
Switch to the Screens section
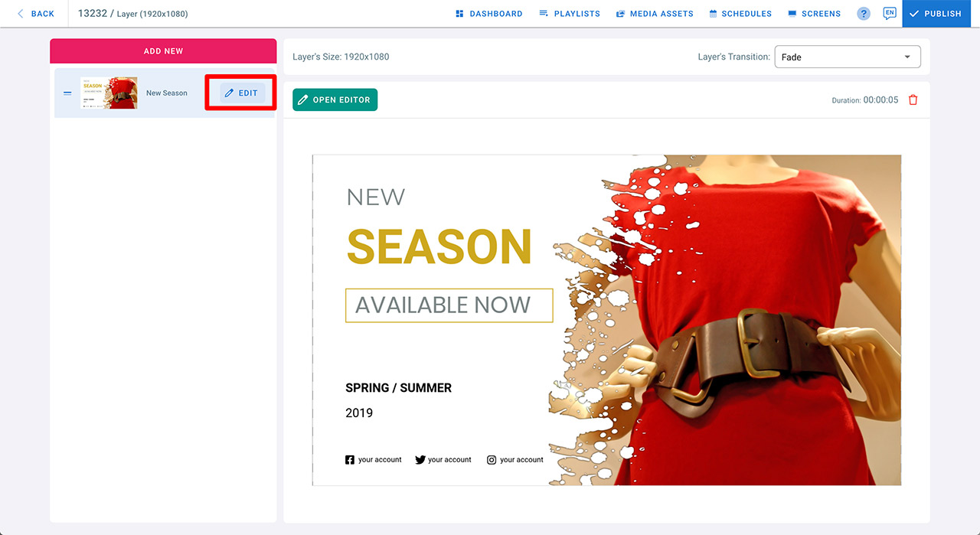coord(814,14)
